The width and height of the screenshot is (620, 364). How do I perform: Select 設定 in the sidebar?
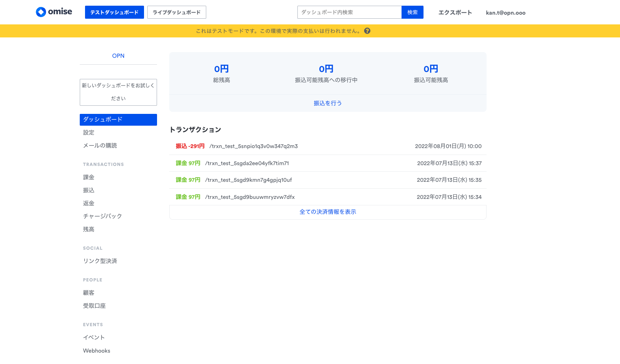pos(89,133)
